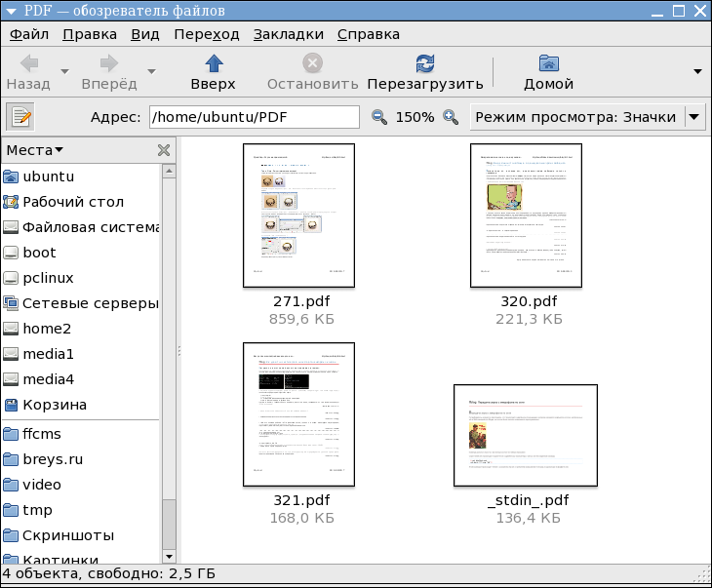This screenshot has width=712, height=588.
Task: Click the Рабочий стол sidebar entry
Action: (x=73, y=202)
